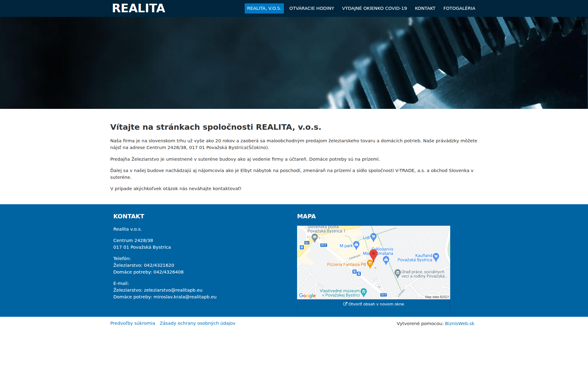
Task: Select the Slovenská pošta post office marker
Action: coord(315,237)
